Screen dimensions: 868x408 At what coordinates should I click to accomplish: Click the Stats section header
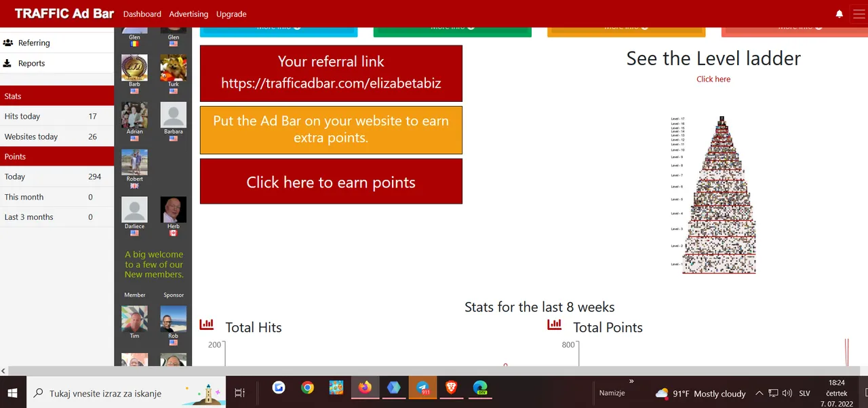tap(57, 96)
